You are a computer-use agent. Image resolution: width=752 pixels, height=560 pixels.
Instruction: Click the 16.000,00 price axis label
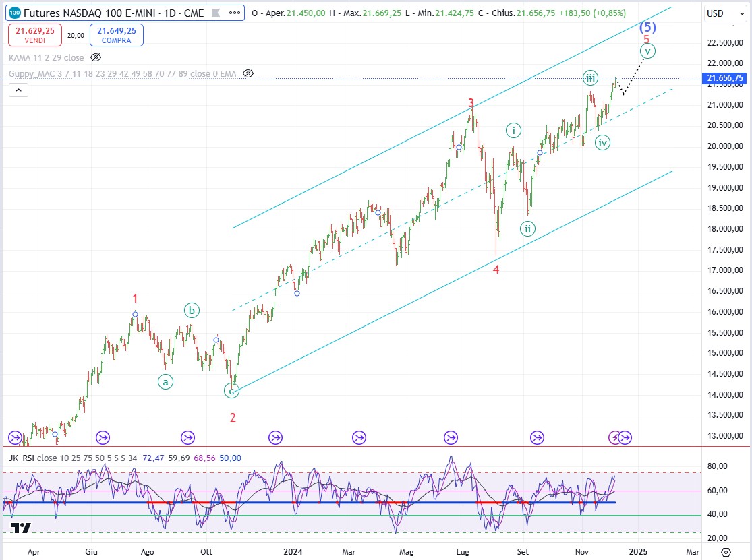724,312
